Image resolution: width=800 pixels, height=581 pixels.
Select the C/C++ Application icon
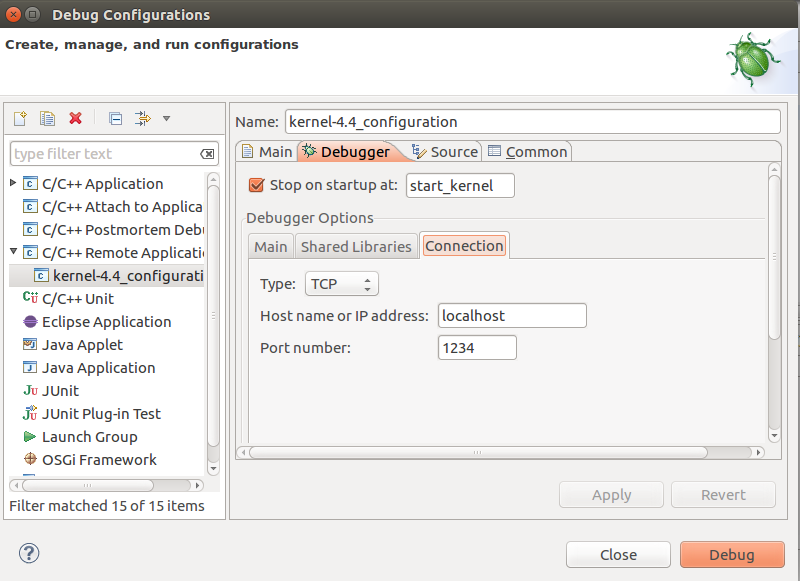click(x=30, y=183)
